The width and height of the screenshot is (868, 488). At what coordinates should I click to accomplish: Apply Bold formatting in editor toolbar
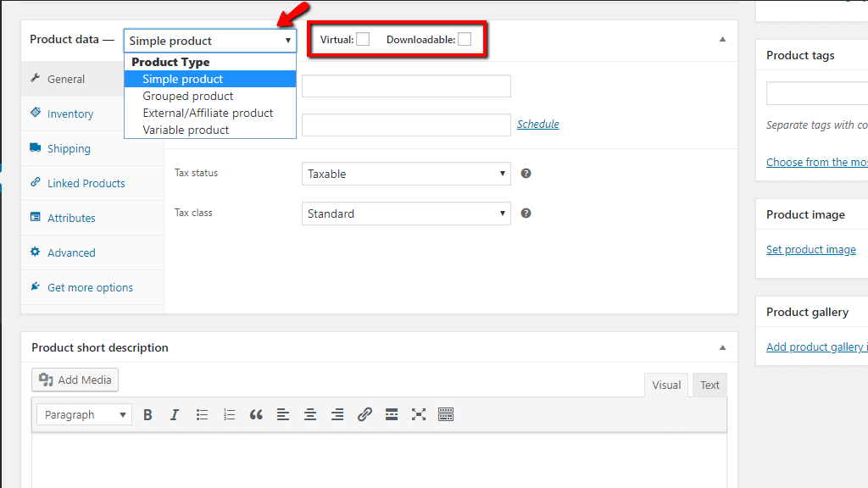(147, 415)
